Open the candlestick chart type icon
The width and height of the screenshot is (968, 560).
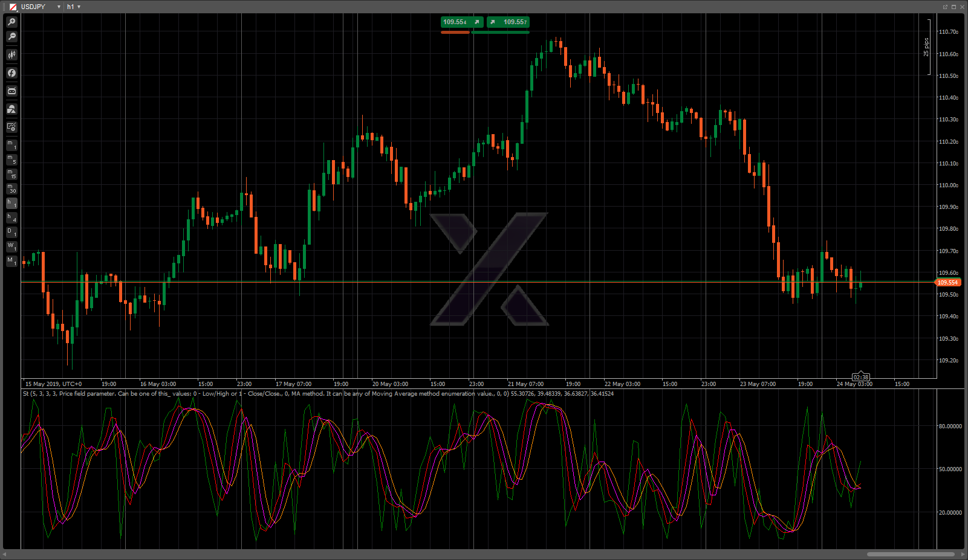click(11, 55)
